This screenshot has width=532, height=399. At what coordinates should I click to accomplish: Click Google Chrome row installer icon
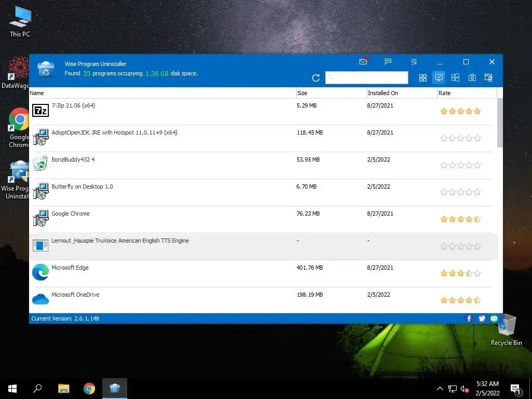[41, 218]
